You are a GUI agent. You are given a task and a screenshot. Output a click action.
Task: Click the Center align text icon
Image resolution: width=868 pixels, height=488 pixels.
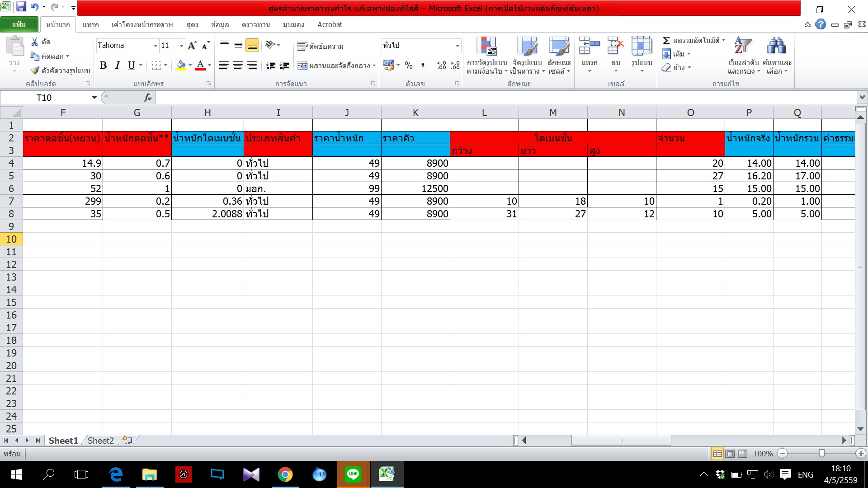[238, 66]
